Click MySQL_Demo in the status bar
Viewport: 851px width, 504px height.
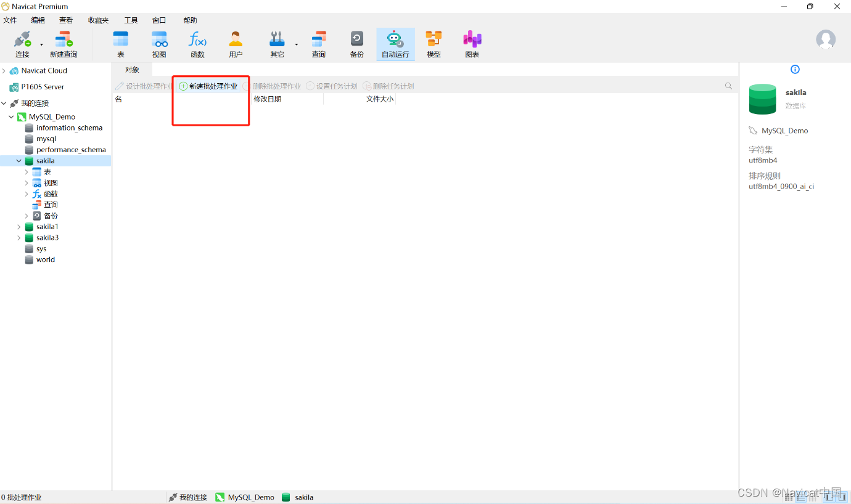coord(251,497)
